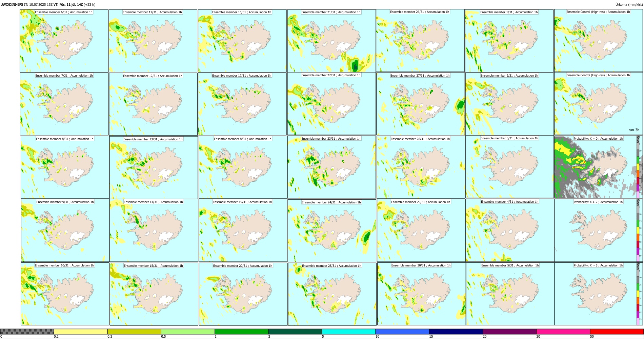Select the Ensemble member 23/31 map
This screenshot has width=644, height=339.
tap(331, 167)
